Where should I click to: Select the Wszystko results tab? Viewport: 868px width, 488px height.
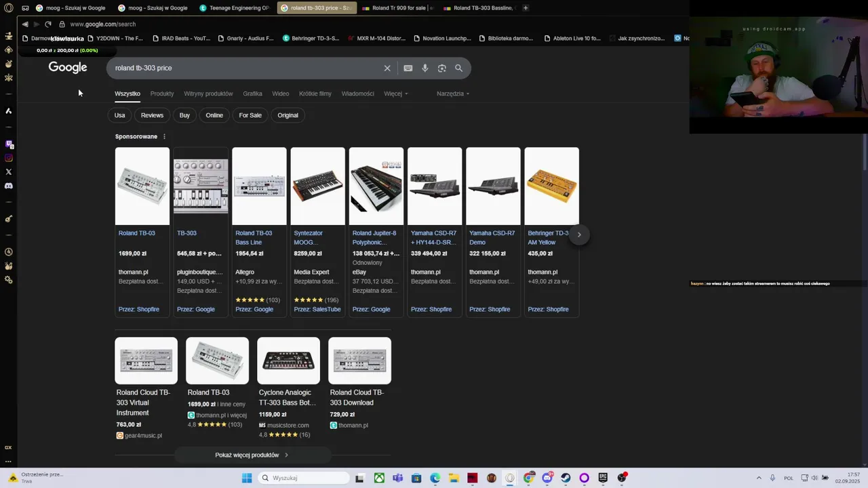coord(127,94)
